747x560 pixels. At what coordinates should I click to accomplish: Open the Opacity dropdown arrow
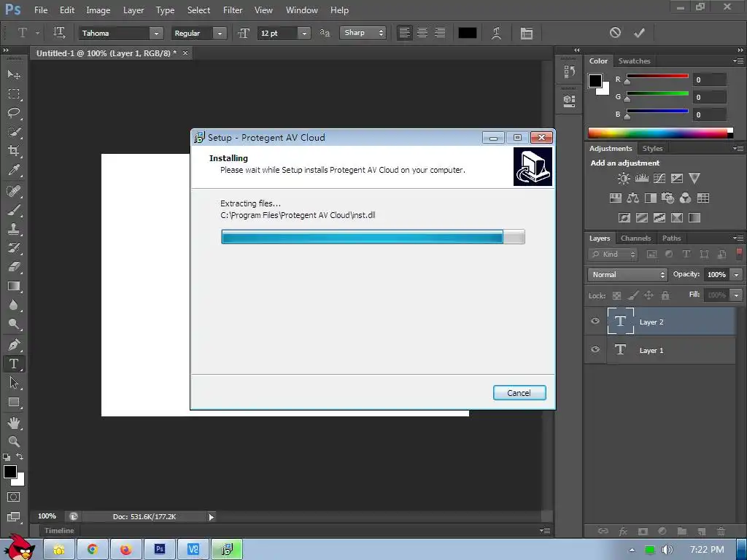(736, 275)
